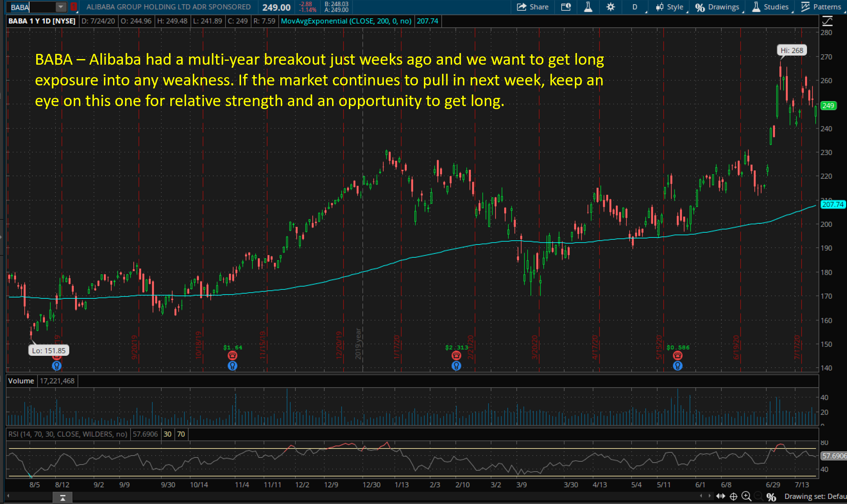Click the 57.6906 RSI value tag
The width and height of the screenshot is (847, 504).
[834, 456]
